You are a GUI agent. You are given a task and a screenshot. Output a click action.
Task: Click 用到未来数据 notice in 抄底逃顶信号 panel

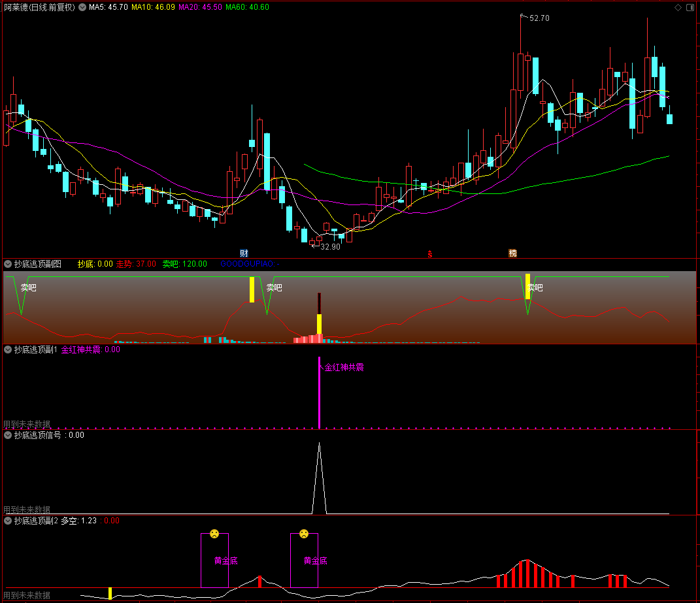click(x=27, y=510)
